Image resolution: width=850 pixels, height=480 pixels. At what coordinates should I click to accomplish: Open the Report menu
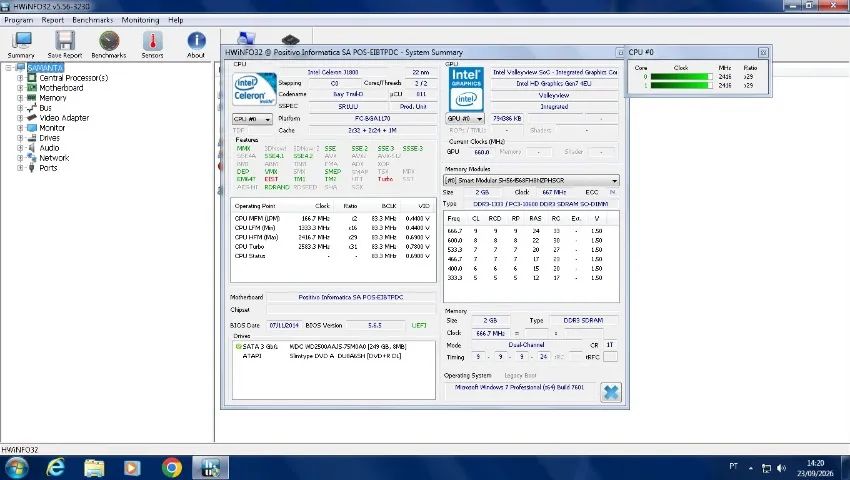[x=53, y=20]
